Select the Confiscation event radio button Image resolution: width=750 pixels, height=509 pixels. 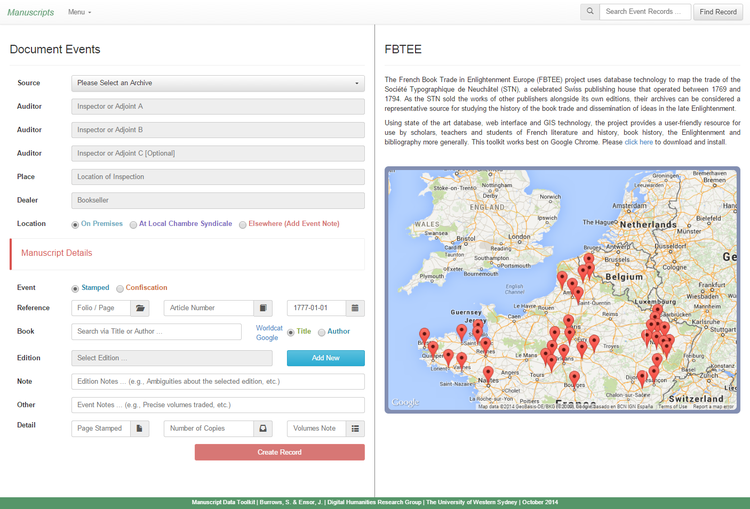click(121, 288)
